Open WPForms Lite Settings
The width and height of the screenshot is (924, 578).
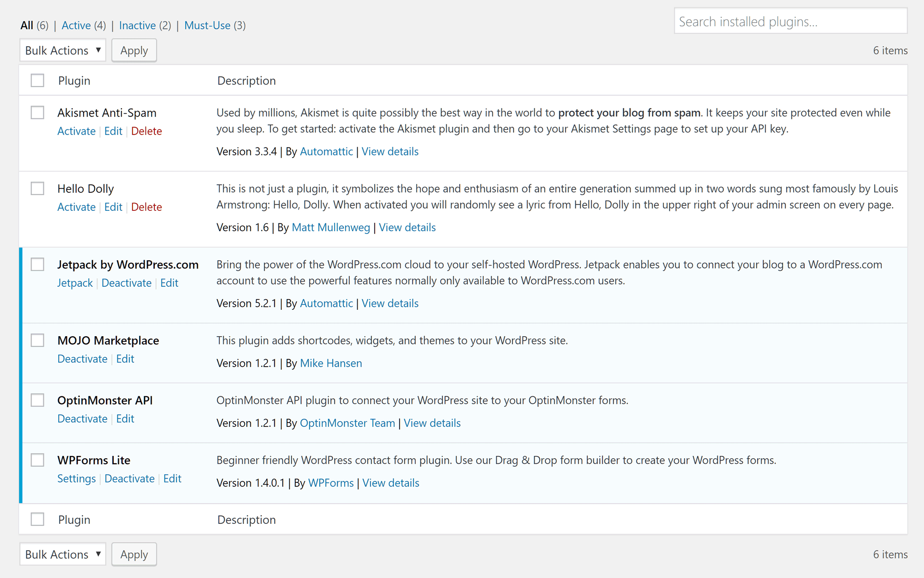coord(76,478)
